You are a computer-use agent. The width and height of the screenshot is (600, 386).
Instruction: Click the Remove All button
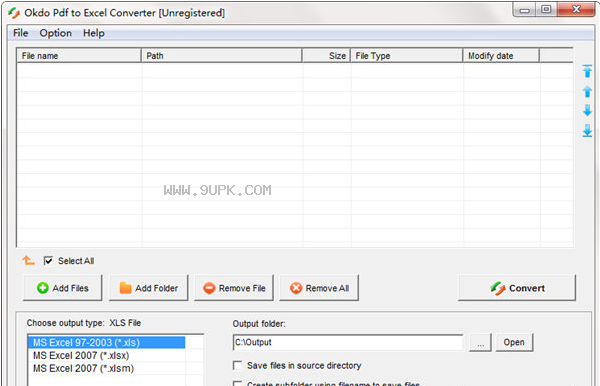(319, 288)
